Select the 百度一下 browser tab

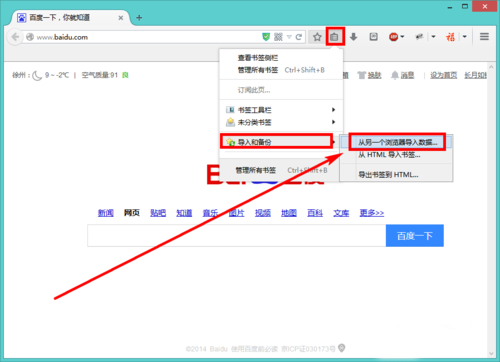coord(70,18)
